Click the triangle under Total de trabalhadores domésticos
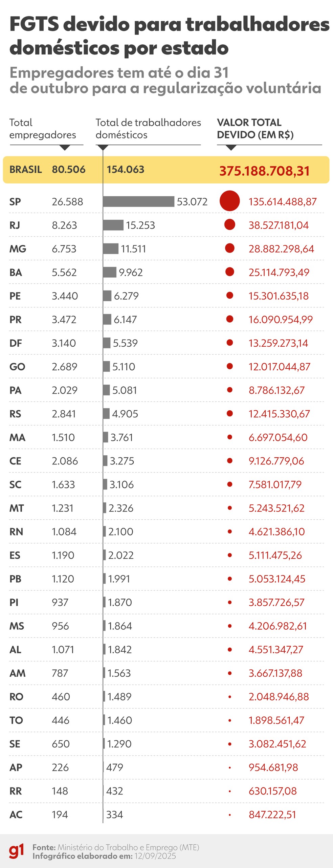 point(103,148)
